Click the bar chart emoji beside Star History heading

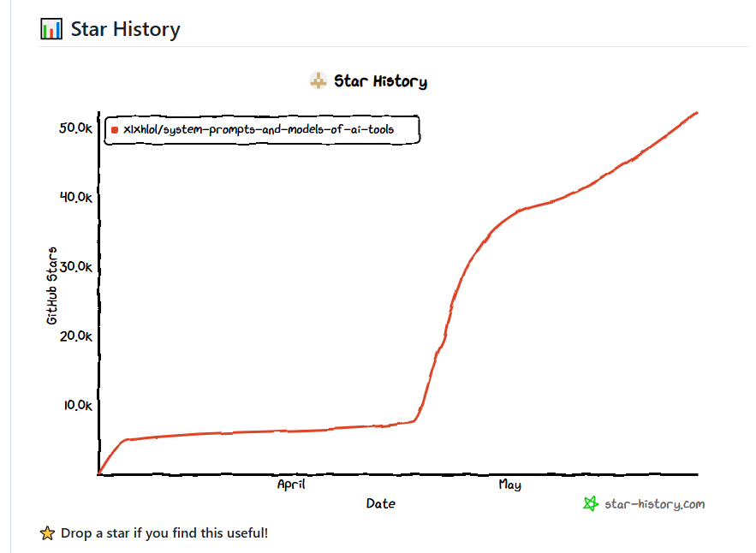(51, 29)
